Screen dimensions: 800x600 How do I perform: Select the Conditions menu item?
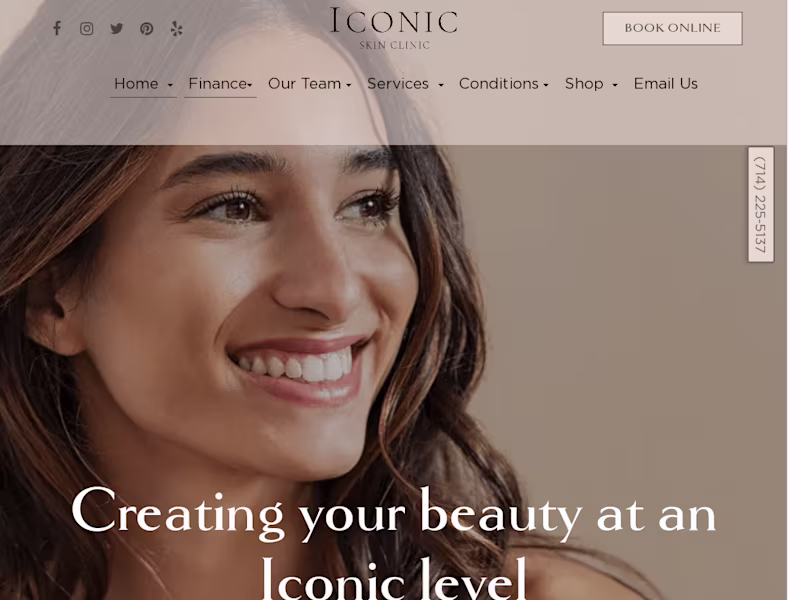pyautogui.click(x=498, y=84)
